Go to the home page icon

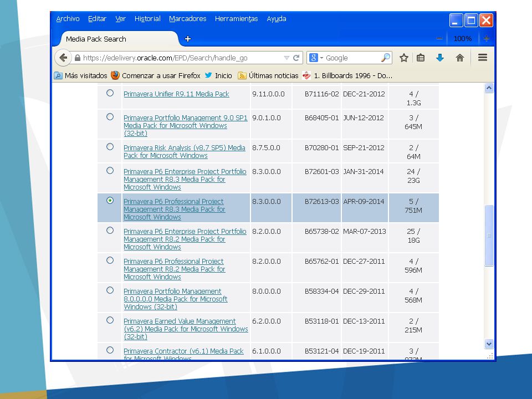tap(460, 58)
